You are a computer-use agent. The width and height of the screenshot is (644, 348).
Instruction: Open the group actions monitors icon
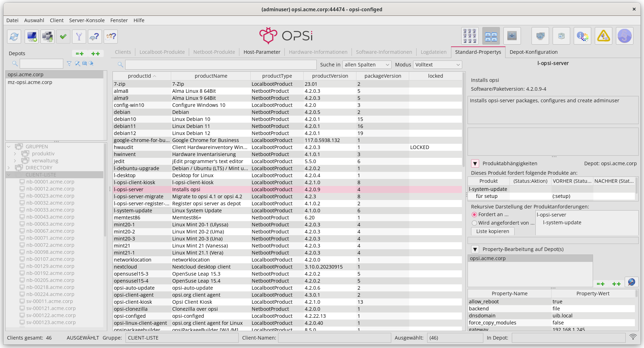(540, 36)
